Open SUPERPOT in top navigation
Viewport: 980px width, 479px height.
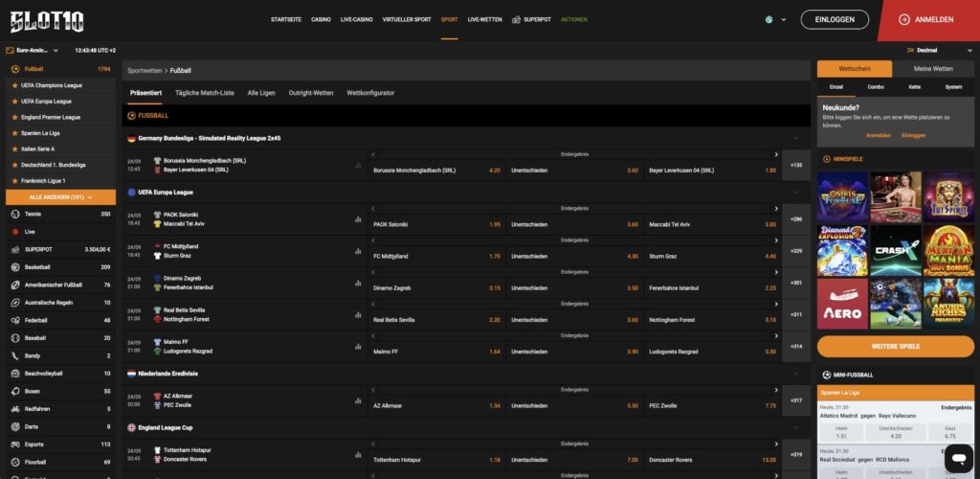click(531, 19)
